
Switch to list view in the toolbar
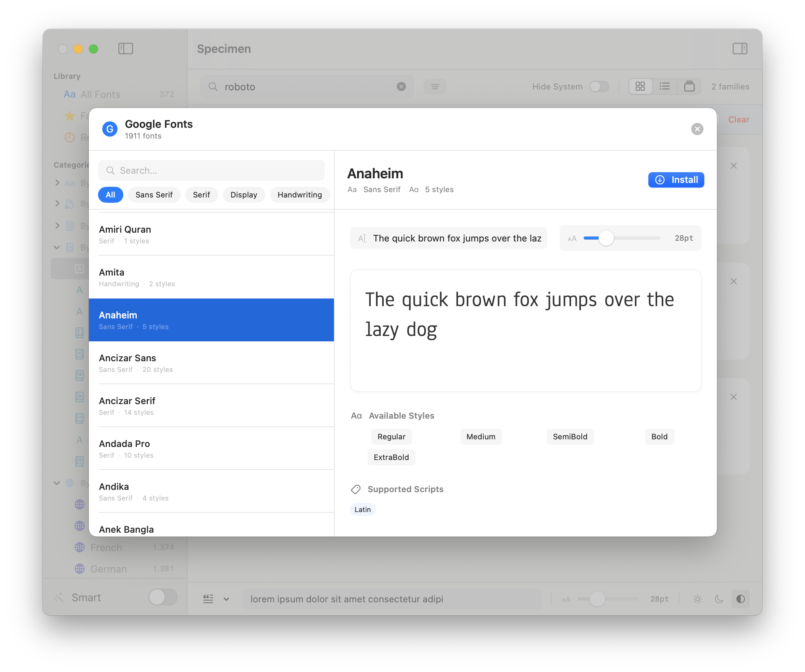665,86
